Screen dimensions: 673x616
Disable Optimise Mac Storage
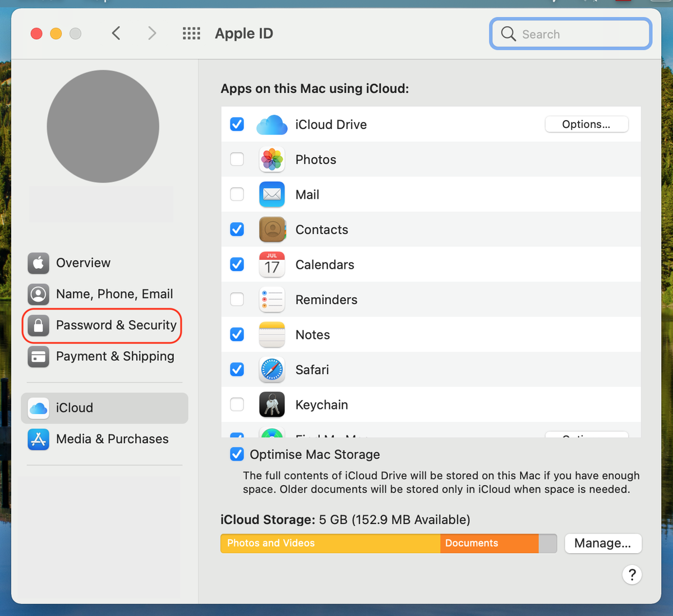click(237, 454)
